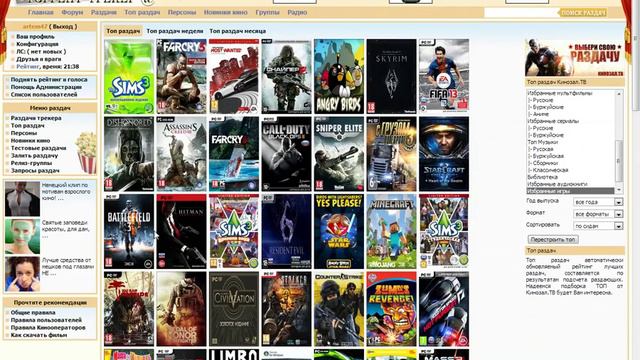The height and width of the screenshot is (360, 640).
Task: Open the Minecraft game cover
Action: [391, 231]
